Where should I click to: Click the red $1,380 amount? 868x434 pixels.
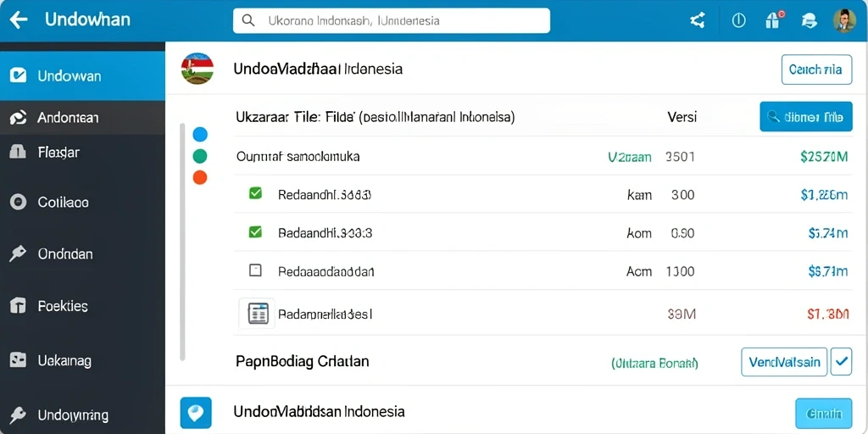827,314
